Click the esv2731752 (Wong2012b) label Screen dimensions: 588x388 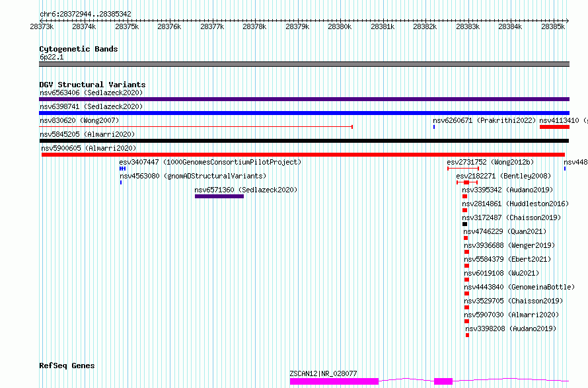point(490,162)
